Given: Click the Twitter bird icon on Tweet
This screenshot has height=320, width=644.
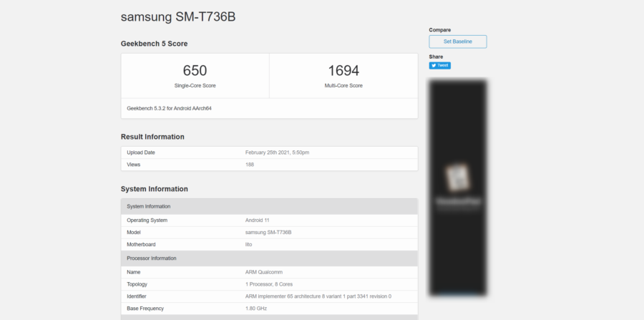Looking at the screenshot, I should tap(434, 65).
